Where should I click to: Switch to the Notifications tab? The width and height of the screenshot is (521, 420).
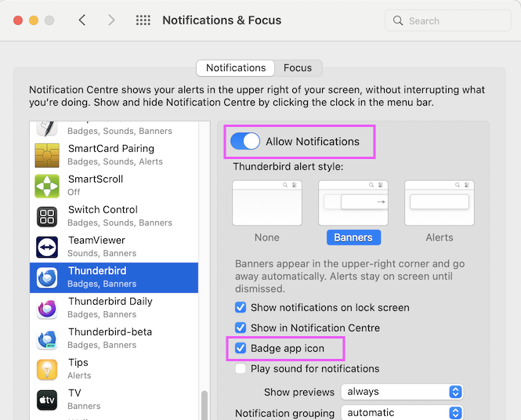pyautogui.click(x=236, y=68)
